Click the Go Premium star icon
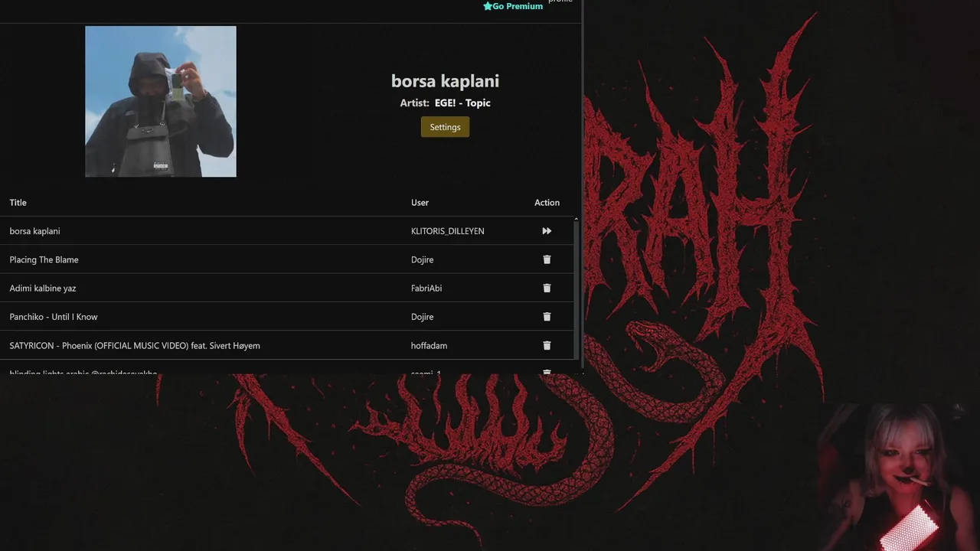The image size is (980, 551). [x=488, y=6]
